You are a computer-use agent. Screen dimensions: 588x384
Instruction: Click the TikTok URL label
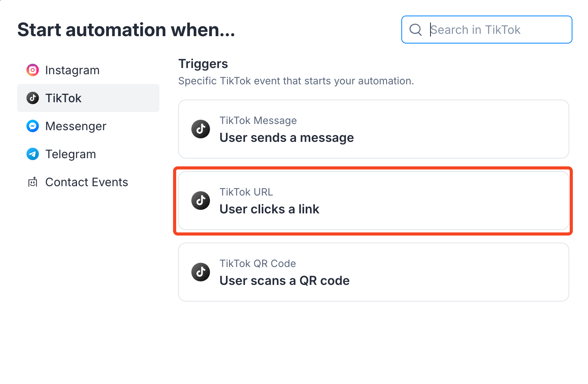coord(246,192)
